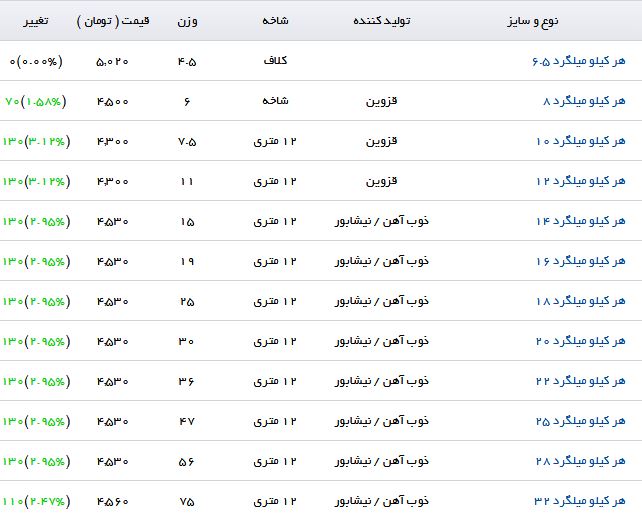Follow the link هر کیلو میلگرد ۱۲
Viewport: 642px width, 518px height.
pos(581,181)
